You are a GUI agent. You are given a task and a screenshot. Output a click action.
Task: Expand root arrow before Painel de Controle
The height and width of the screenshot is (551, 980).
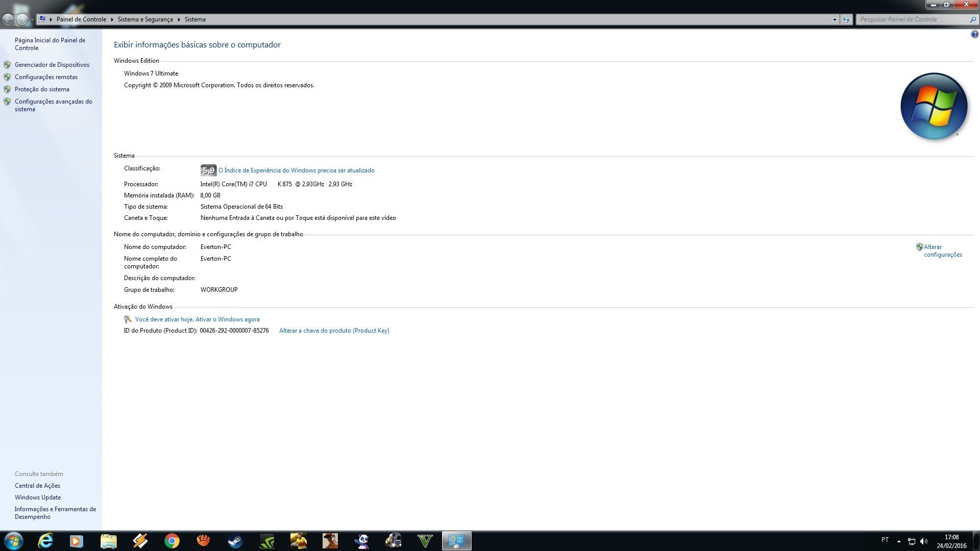(x=51, y=19)
